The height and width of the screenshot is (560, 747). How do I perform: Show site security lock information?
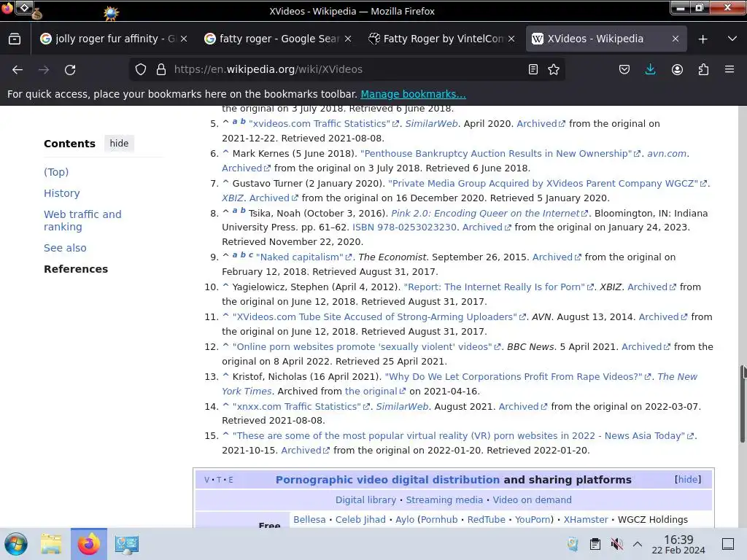(x=161, y=69)
